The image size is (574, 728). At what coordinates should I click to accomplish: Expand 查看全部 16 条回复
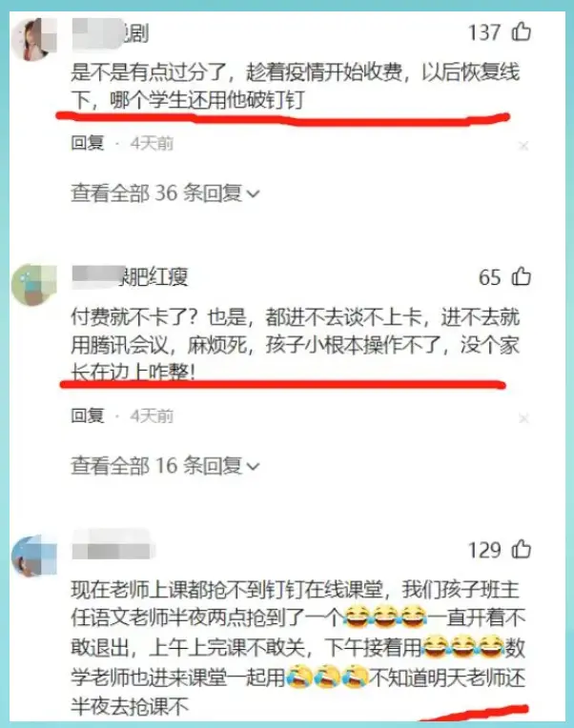[x=165, y=465]
